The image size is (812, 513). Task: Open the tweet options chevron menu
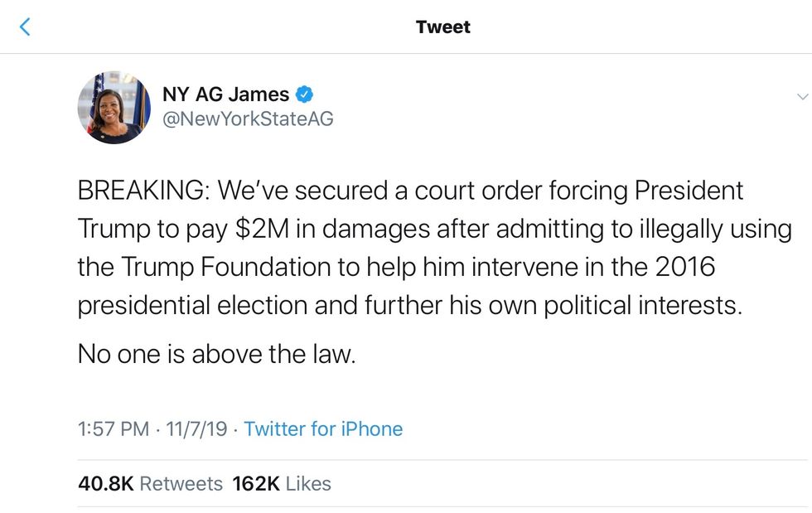800,96
